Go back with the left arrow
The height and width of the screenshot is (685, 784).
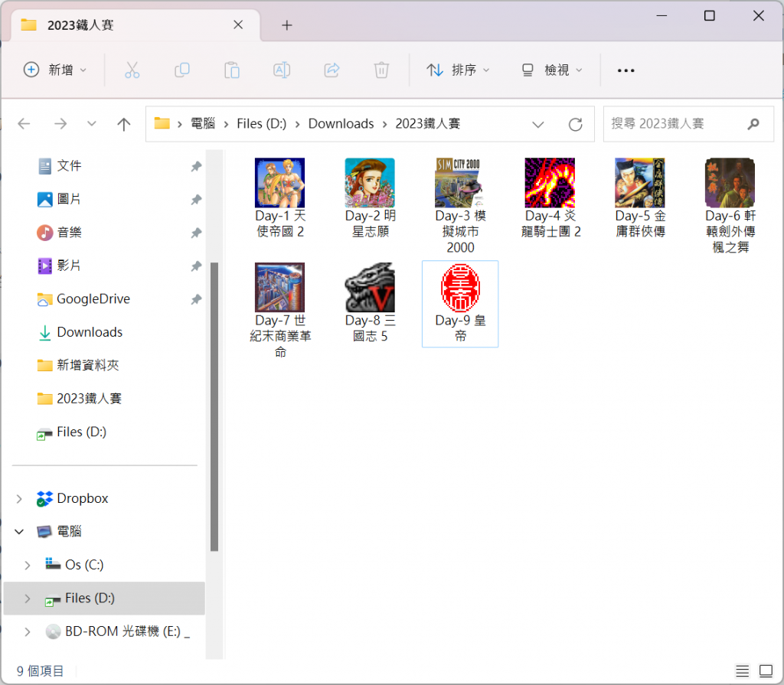[x=24, y=123]
